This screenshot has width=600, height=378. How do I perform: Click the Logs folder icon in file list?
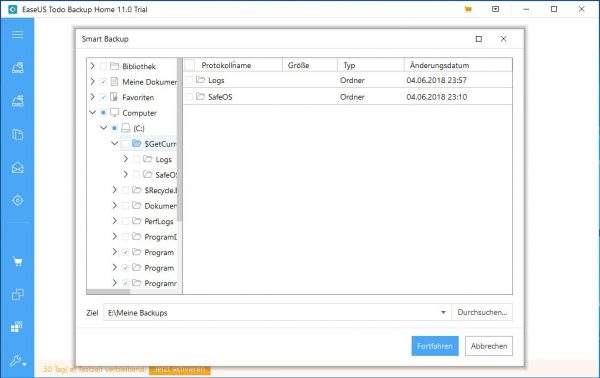(200, 80)
